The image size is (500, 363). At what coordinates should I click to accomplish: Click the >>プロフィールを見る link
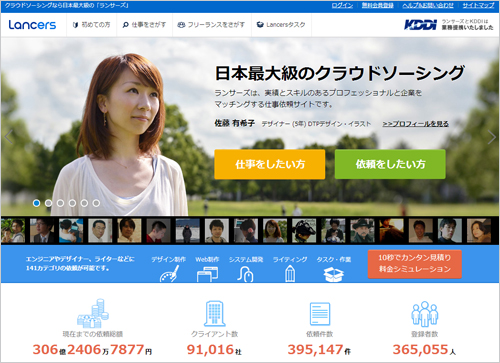[415, 124]
